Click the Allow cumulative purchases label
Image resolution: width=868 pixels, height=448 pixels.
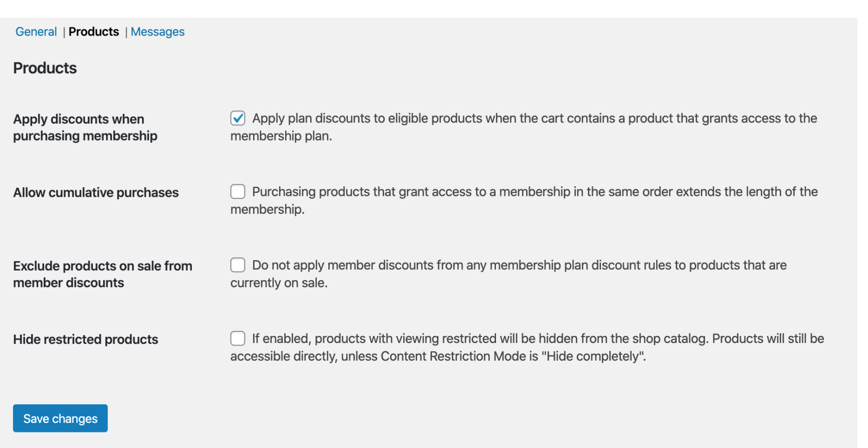[x=96, y=192]
